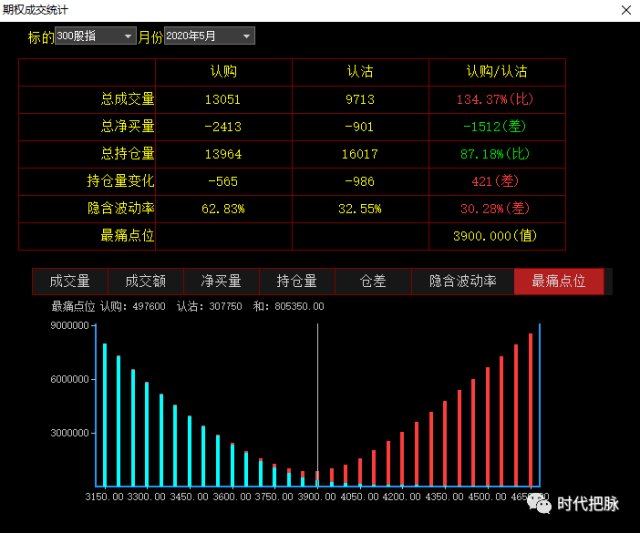
Task: Select the highlighted 最痛点位 tab
Action: (558, 281)
